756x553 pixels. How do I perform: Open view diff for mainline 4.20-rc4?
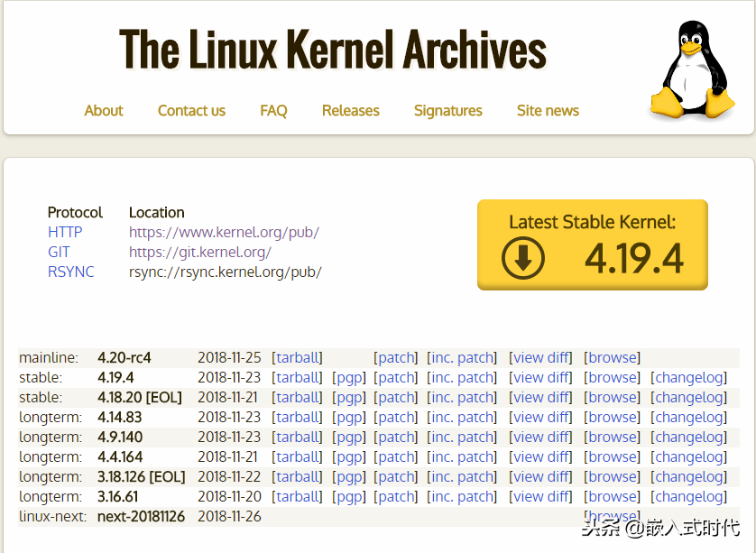pyautogui.click(x=540, y=358)
